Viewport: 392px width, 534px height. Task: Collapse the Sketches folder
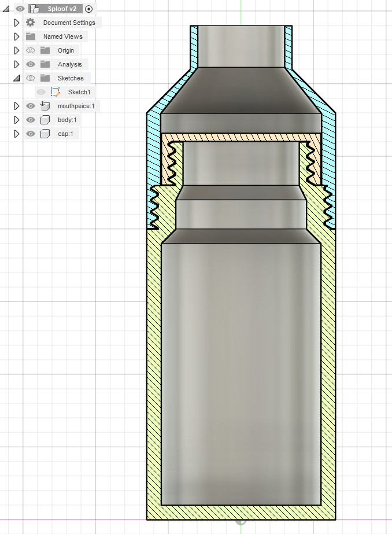click(16, 78)
